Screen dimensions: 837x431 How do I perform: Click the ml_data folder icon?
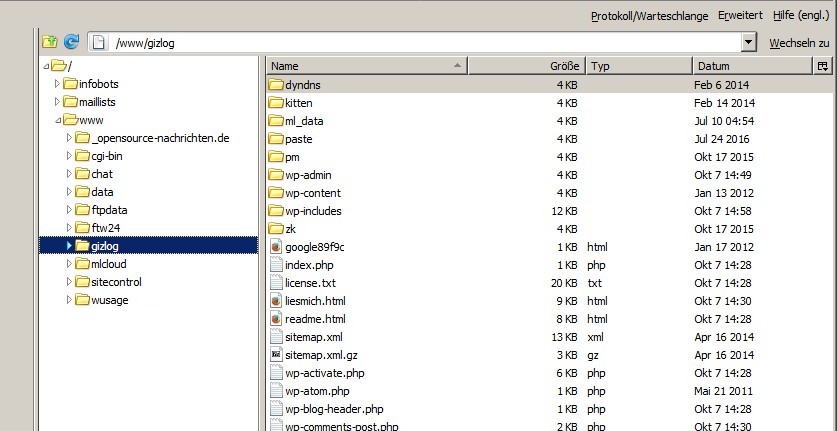tap(275, 121)
